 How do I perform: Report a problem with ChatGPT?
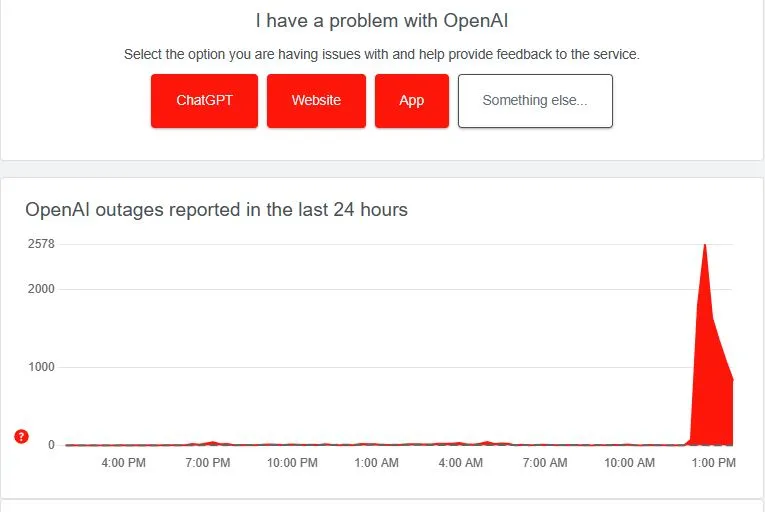click(204, 101)
